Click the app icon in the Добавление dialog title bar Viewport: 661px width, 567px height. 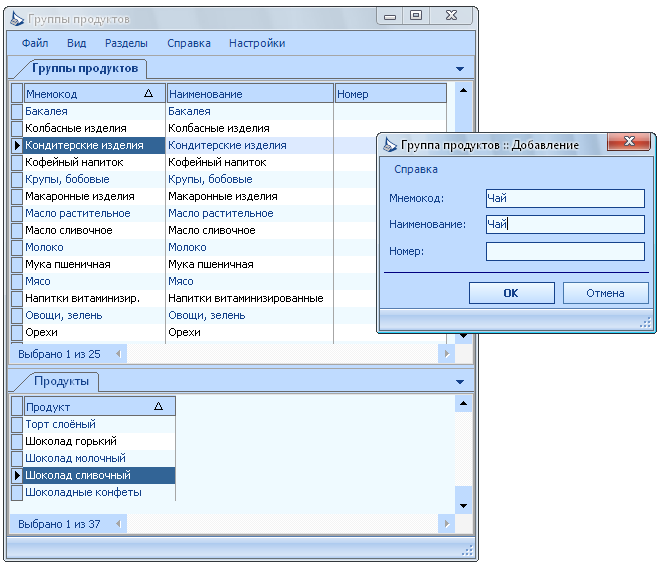coord(390,145)
